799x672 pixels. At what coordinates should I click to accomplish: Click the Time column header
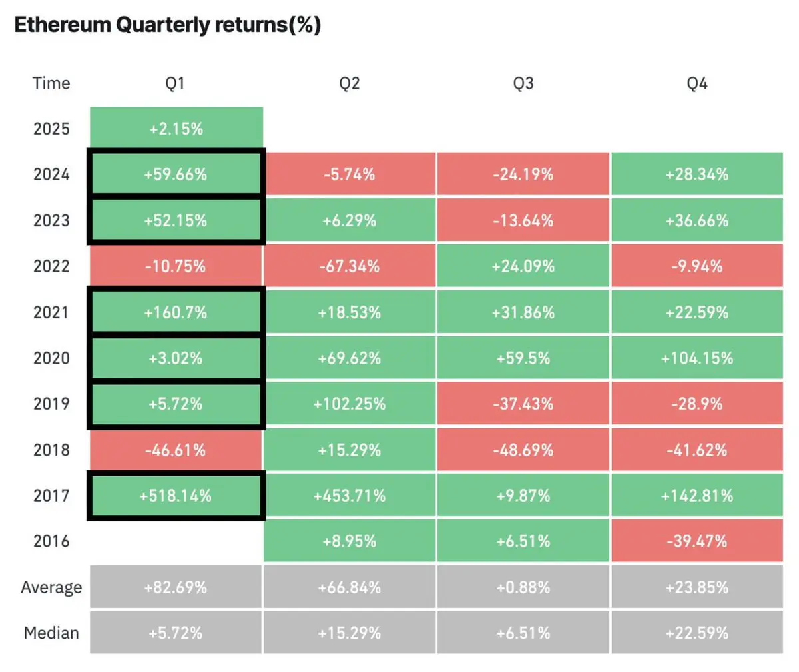51,83
